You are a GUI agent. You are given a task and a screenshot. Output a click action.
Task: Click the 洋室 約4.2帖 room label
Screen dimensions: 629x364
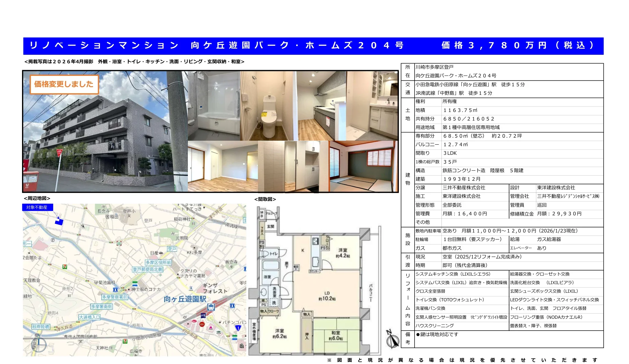click(343, 253)
